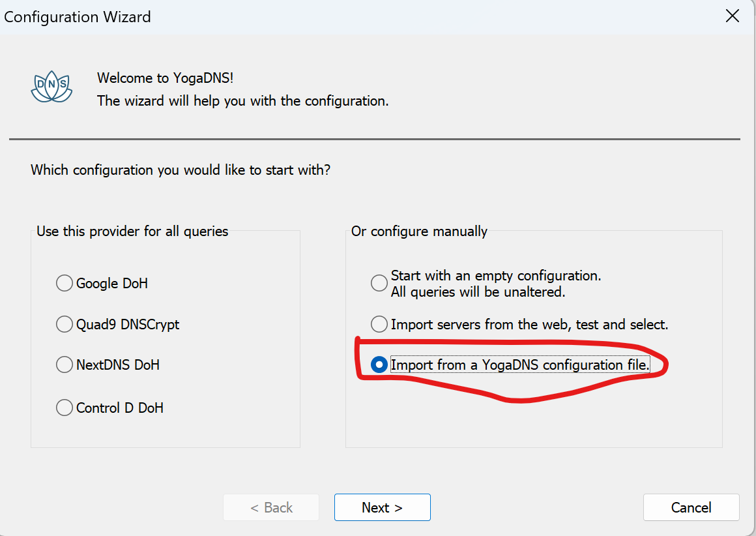Screen dimensions: 756x536
Task: Click the Cancel button
Action: 691,507
